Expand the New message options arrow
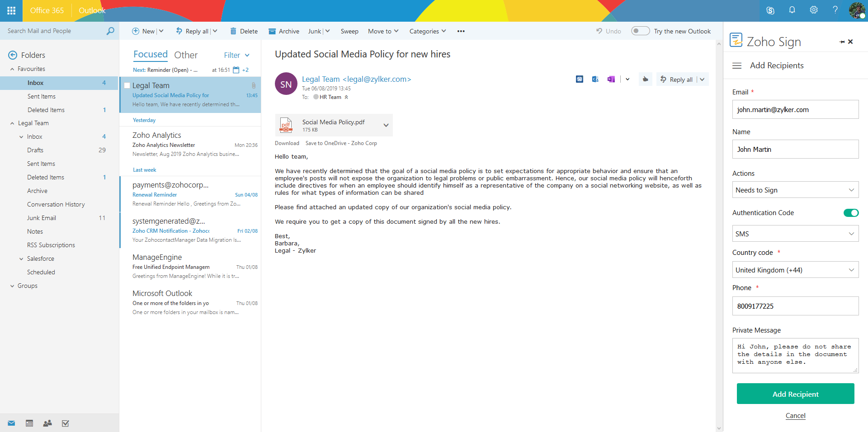Image resolution: width=868 pixels, height=432 pixels. coord(161,31)
